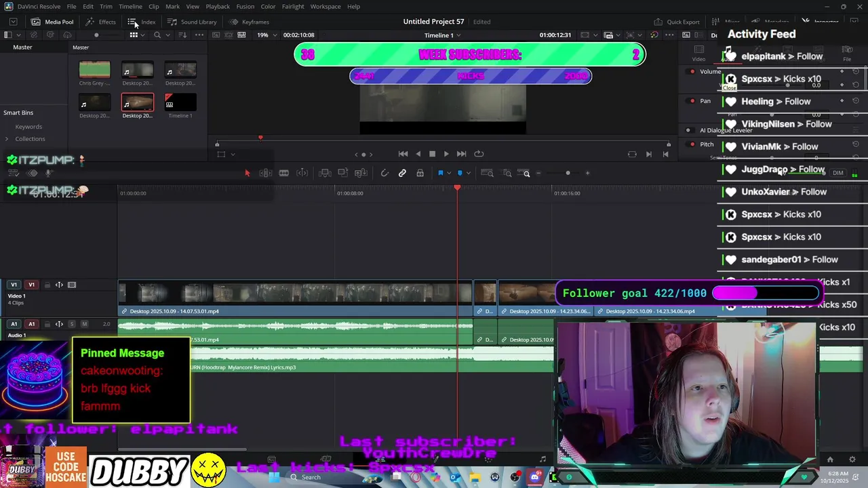Toggle Solo on Audio 1 track

pyautogui.click(x=73, y=324)
